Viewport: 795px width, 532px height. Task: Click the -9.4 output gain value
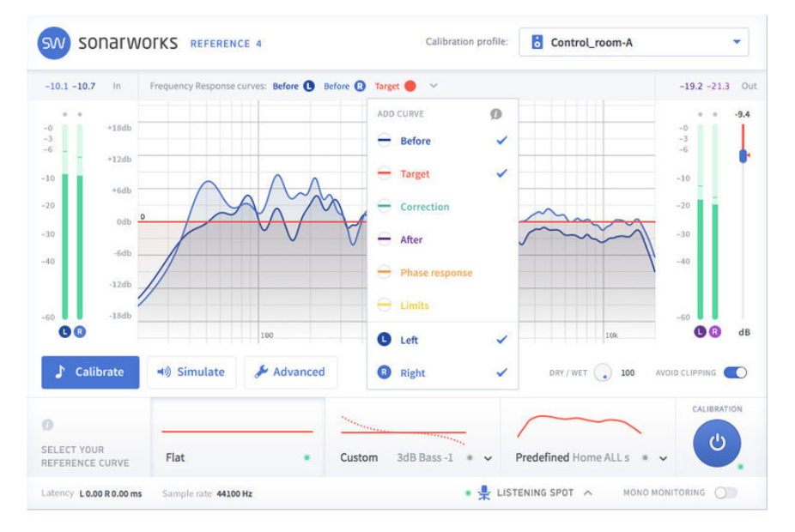pyautogui.click(x=743, y=114)
